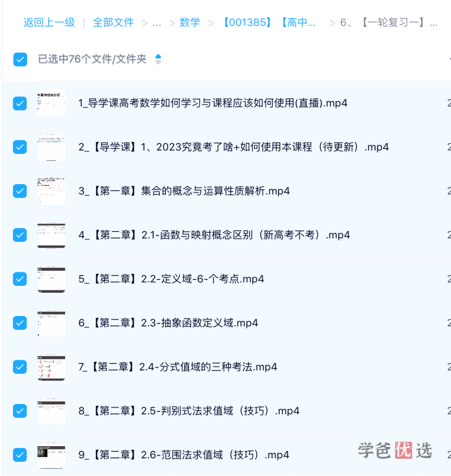Viewport: 451px width, 476px height.
Task: Click file name 5_【第二章】2.2-定义域-6-个考点.mp4
Action: click(x=171, y=279)
